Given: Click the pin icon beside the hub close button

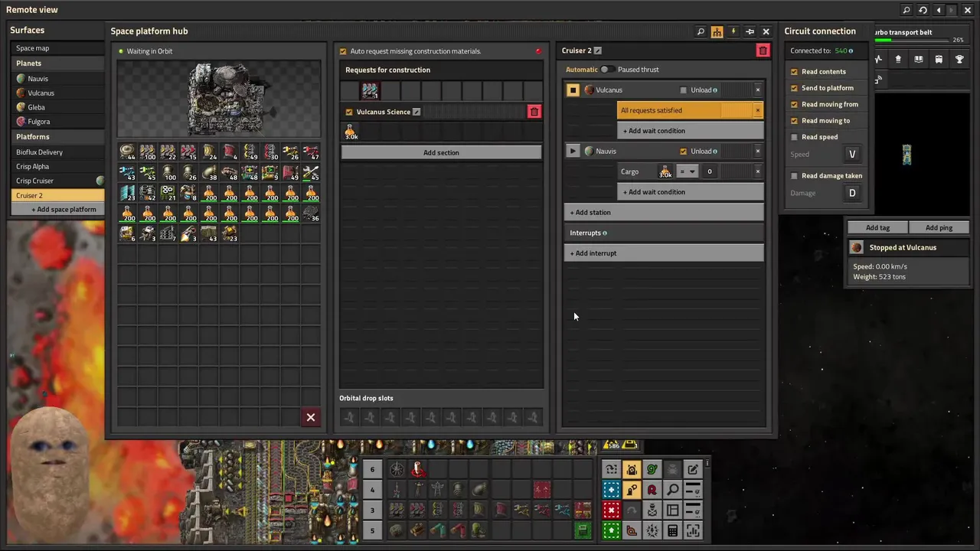Looking at the screenshot, I should 750,31.
